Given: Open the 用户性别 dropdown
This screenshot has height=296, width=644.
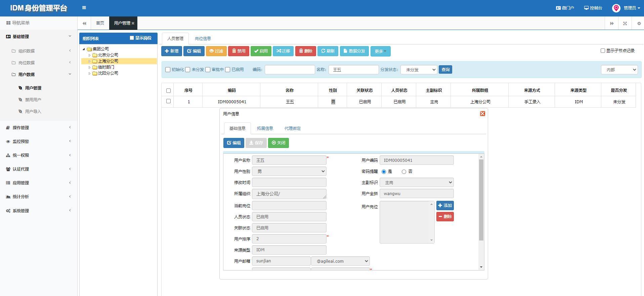Looking at the screenshot, I should click(289, 171).
